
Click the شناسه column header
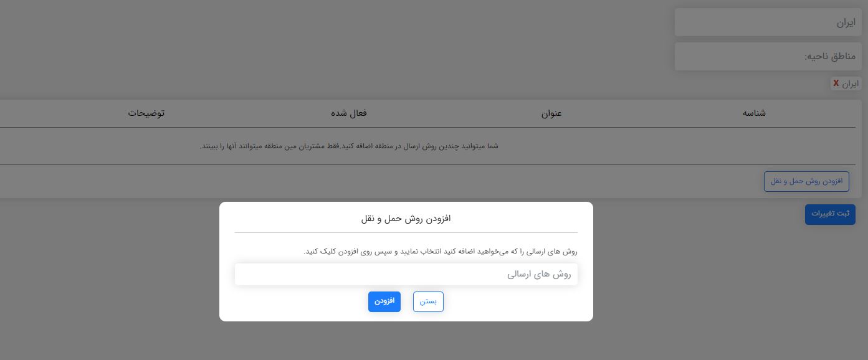click(x=754, y=113)
